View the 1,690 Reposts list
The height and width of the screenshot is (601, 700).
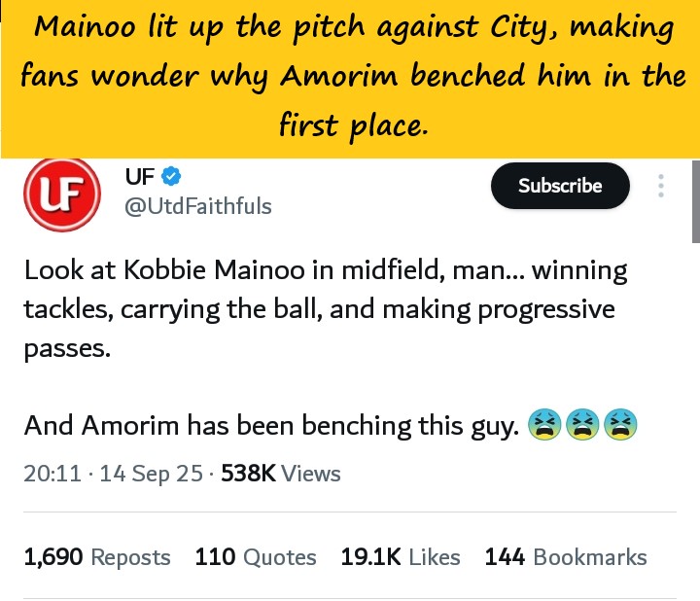(x=97, y=557)
